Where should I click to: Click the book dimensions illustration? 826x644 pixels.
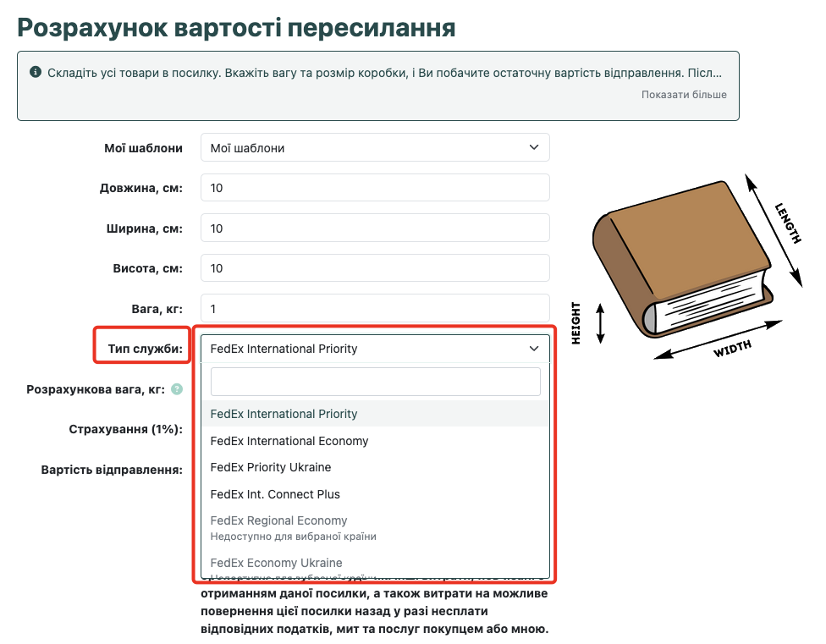pyautogui.click(x=687, y=267)
